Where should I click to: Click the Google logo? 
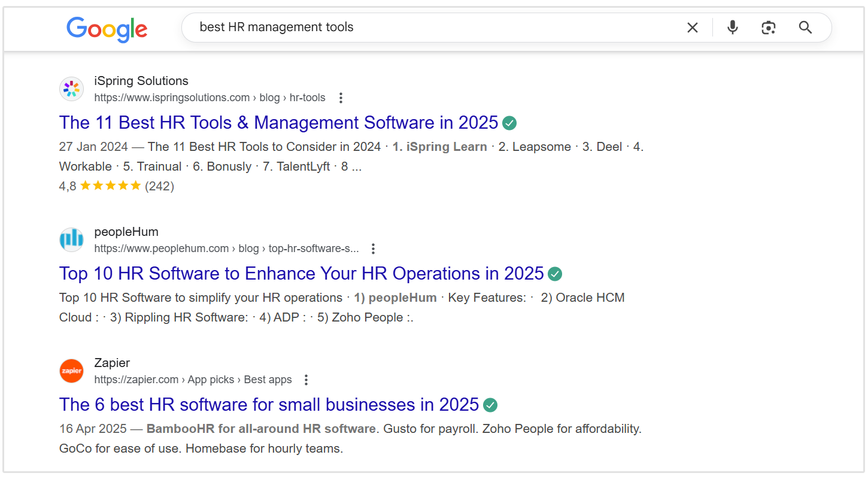pyautogui.click(x=107, y=28)
